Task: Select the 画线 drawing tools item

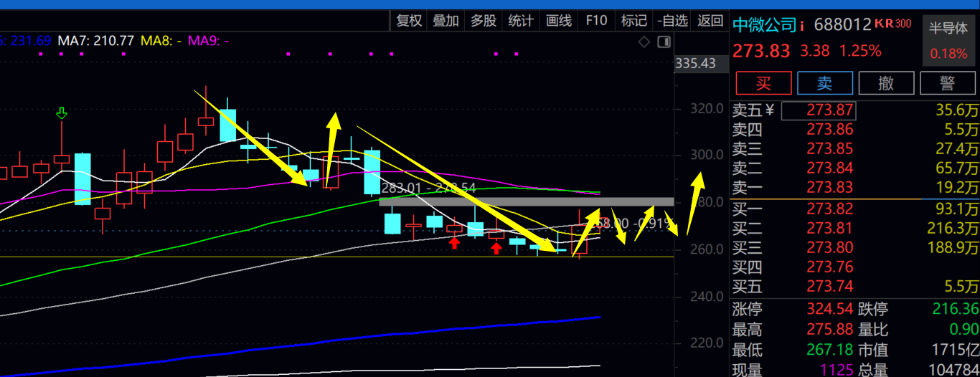Action: click(x=559, y=21)
